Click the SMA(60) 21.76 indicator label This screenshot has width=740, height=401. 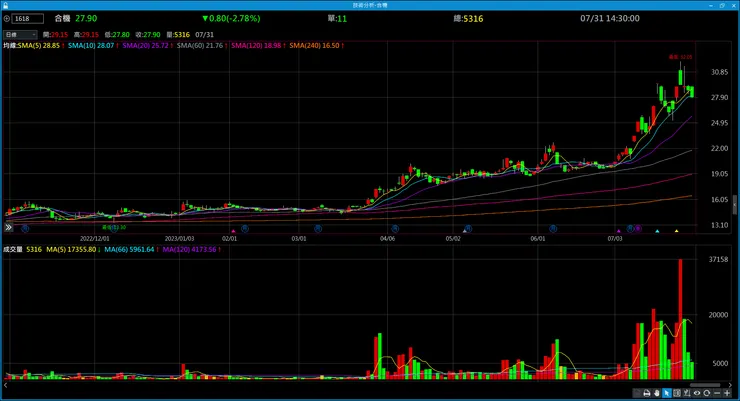pos(200,46)
